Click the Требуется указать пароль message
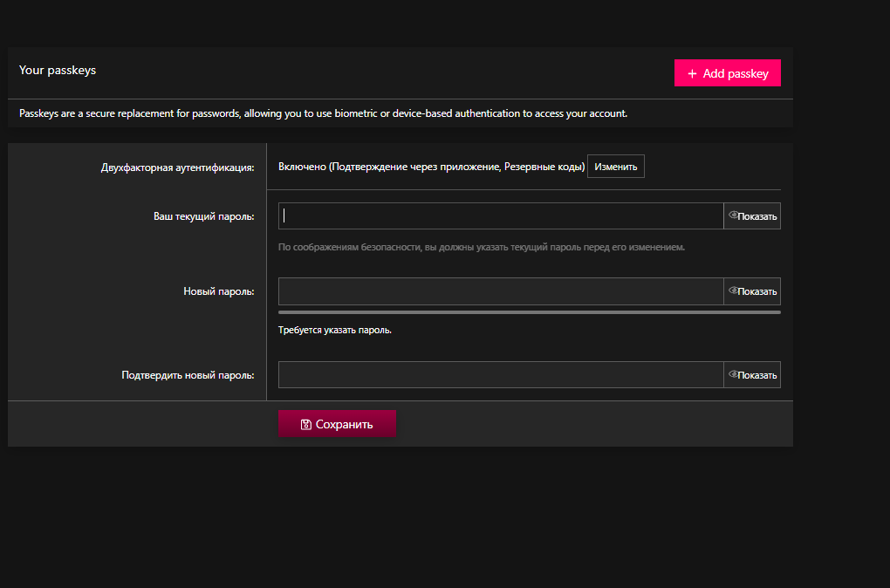This screenshot has height=588, width=890. click(335, 331)
